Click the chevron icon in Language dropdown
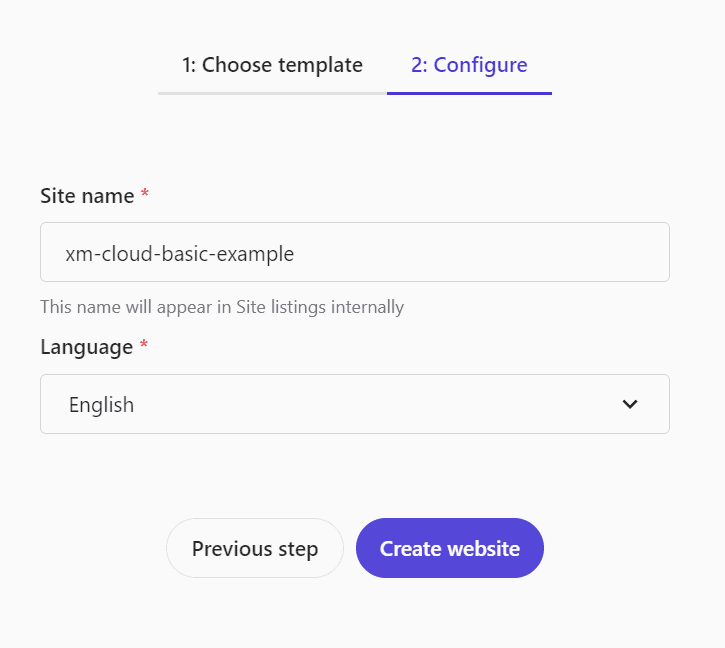 pyautogui.click(x=630, y=404)
